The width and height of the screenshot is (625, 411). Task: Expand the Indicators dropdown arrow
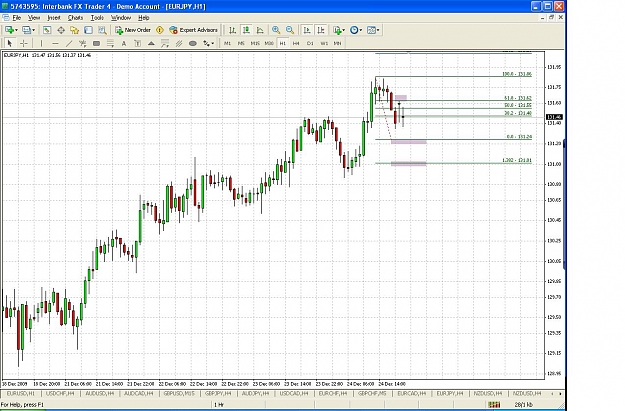pyautogui.click(x=344, y=30)
